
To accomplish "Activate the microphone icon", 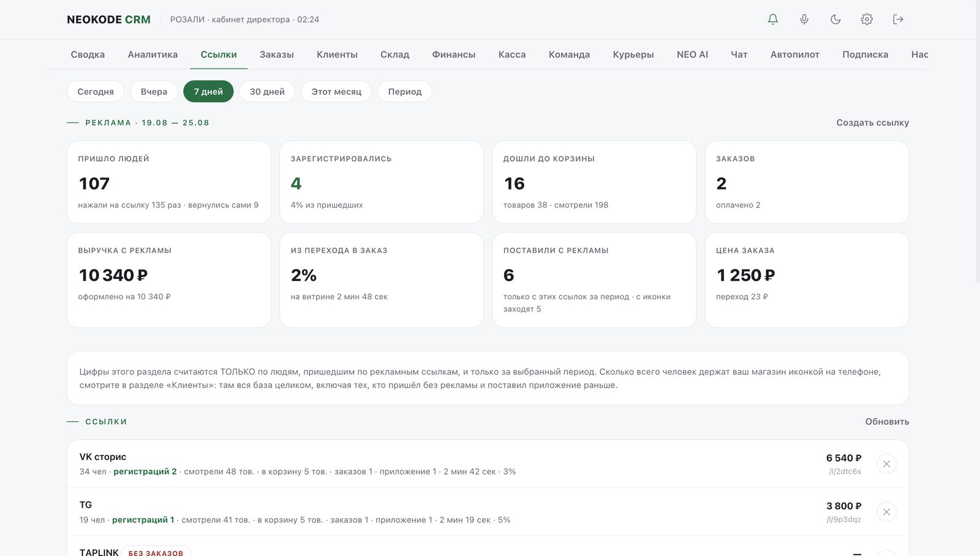I will [x=804, y=20].
